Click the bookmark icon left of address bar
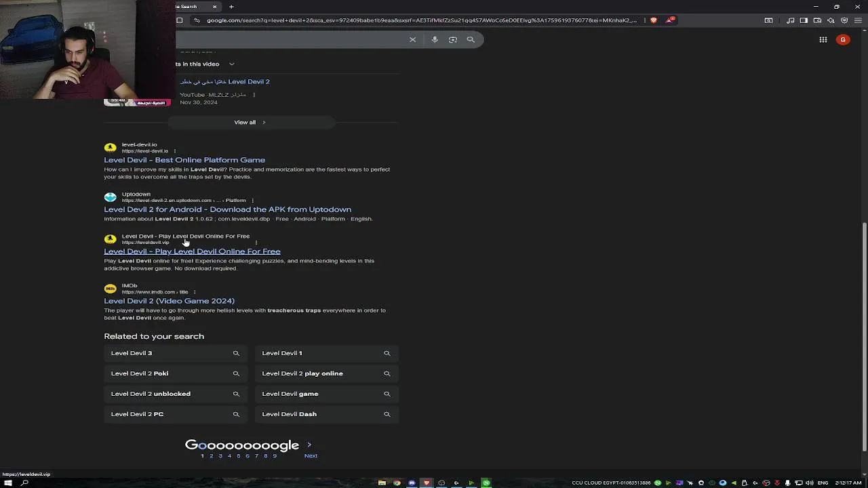The width and height of the screenshot is (868, 488). point(180,20)
